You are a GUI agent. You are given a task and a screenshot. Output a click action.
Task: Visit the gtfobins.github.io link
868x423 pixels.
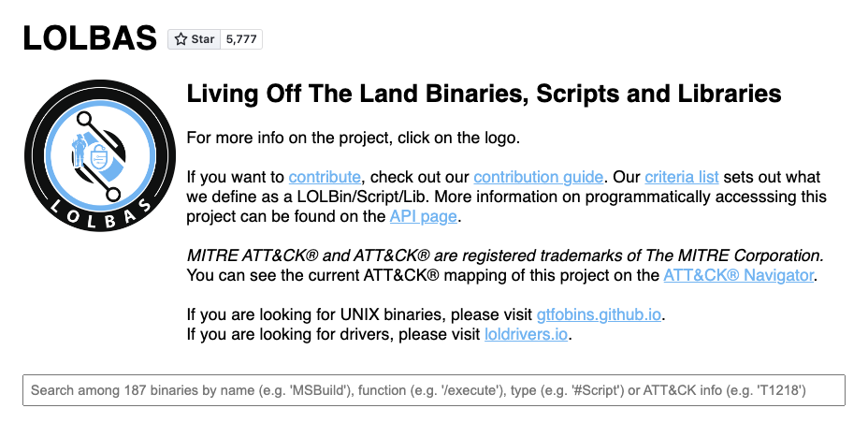pos(600,314)
